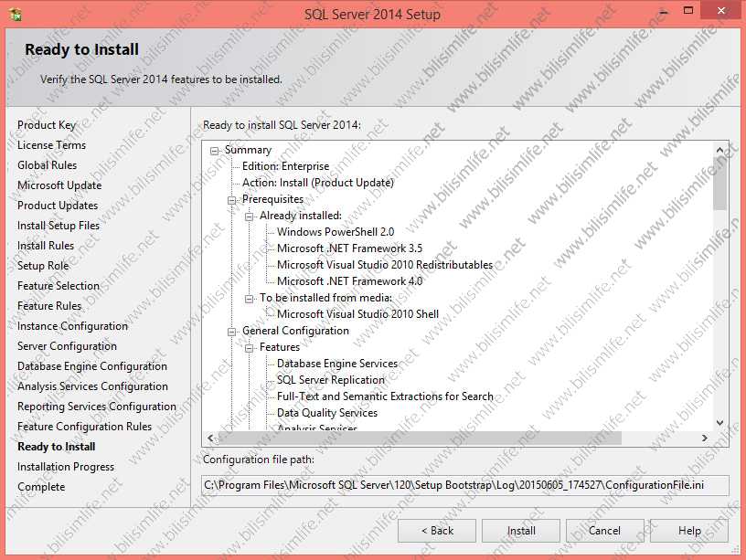
Task: Select Windows PowerShell 2.0 in the tree
Action: tap(336, 232)
